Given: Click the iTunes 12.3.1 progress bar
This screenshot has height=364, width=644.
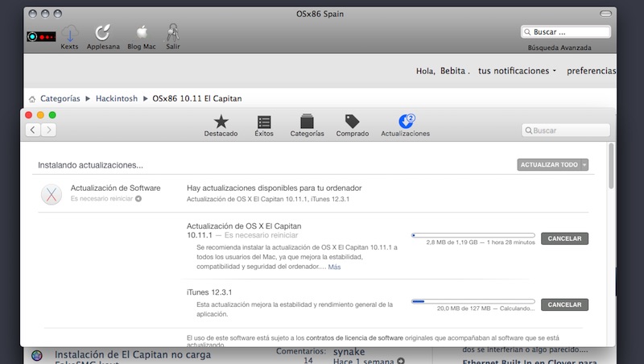Looking at the screenshot, I should click(473, 301).
